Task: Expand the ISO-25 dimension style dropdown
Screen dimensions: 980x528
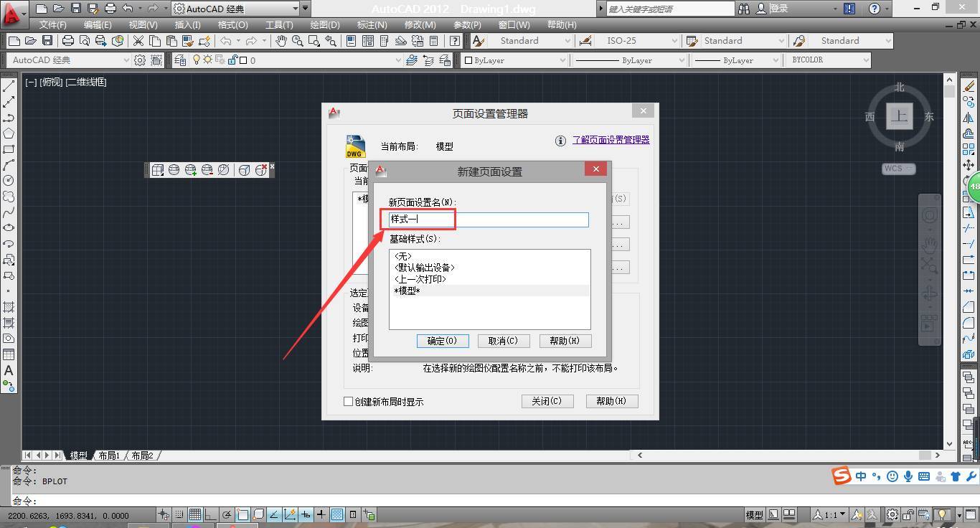Action: [x=674, y=41]
